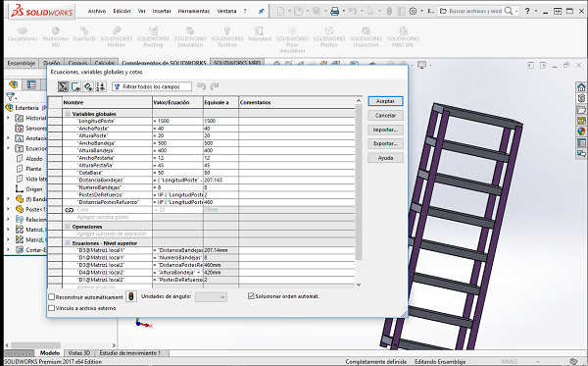Collapse the Ecuaciones - Nivel superior section
Image resolution: width=588 pixels, height=366 pixels.
pos(68,243)
